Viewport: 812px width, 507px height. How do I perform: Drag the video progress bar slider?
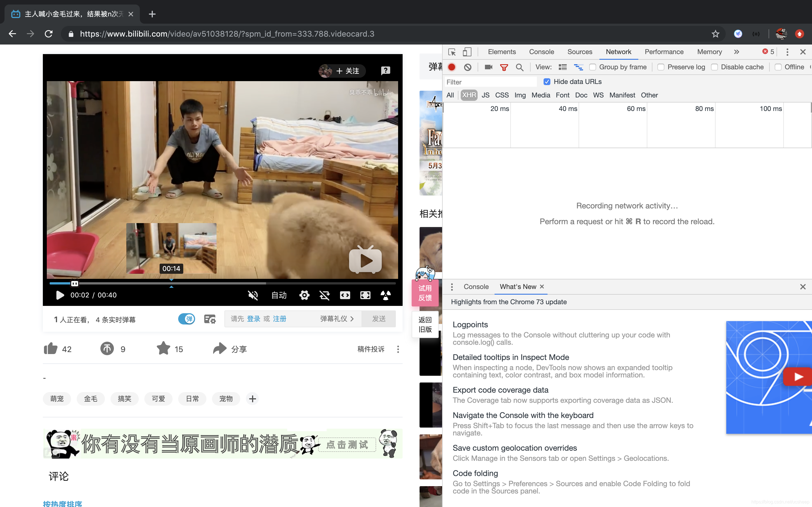(x=75, y=283)
